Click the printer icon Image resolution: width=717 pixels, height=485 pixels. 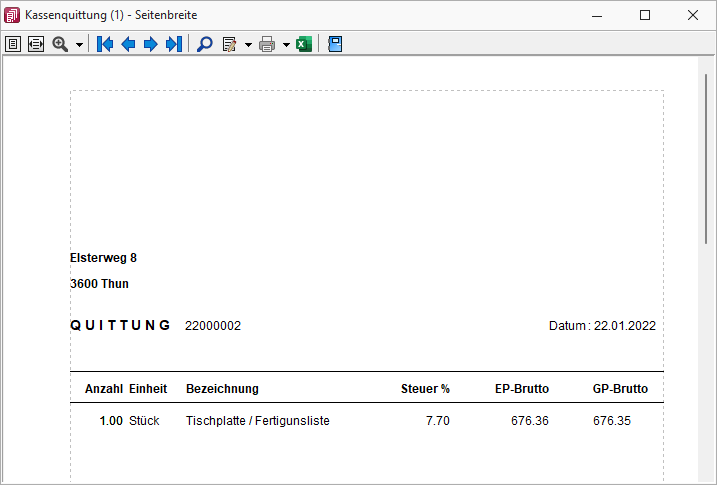click(267, 44)
